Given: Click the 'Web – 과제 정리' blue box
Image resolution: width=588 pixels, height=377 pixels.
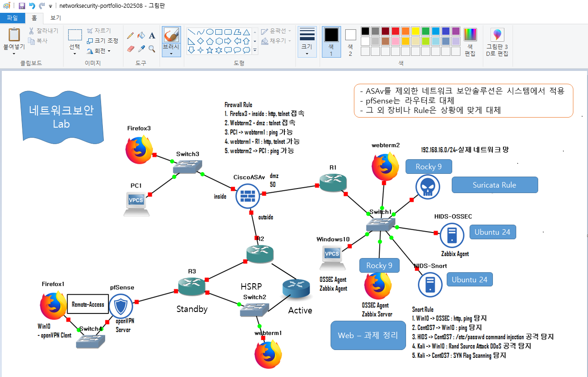Looking at the screenshot, I should click(368, 335).
